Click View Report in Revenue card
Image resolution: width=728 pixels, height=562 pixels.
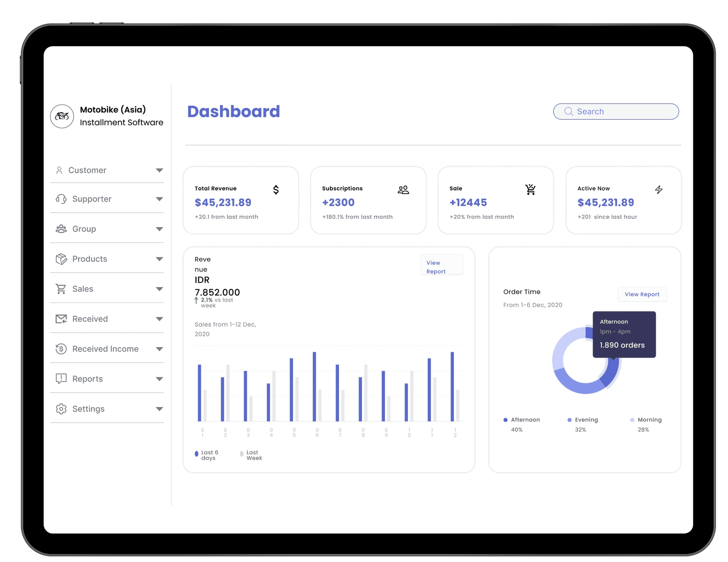tap(441, 265)
